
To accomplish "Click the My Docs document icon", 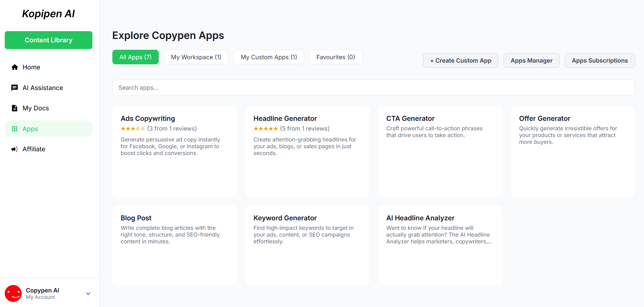I will click(x=15, y=108).
